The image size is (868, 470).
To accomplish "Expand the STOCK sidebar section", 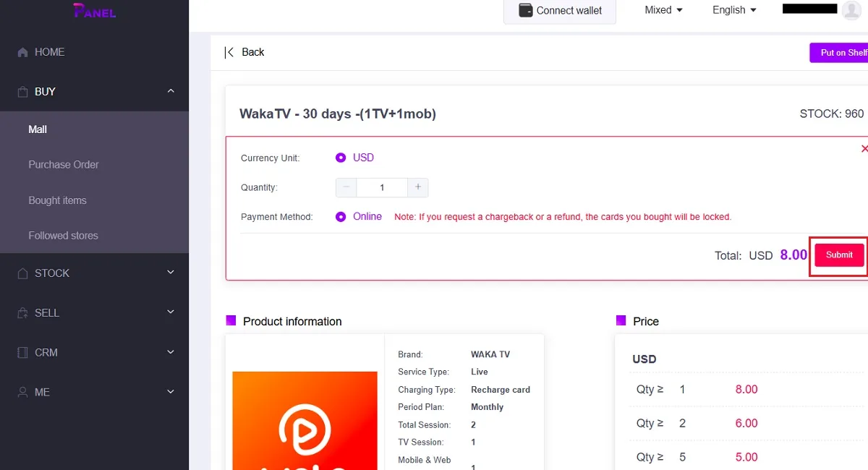I will click(94, 273).
